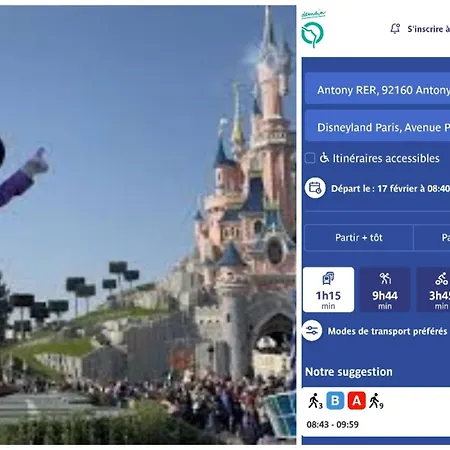
Task: Click the wheelchair accessibility icon
Action: click(324, 158)
